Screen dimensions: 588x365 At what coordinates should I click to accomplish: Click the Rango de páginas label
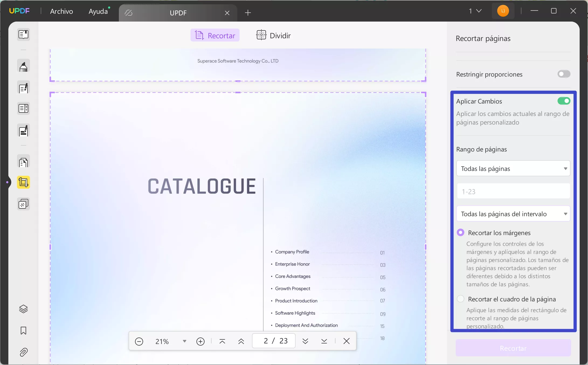482,149
